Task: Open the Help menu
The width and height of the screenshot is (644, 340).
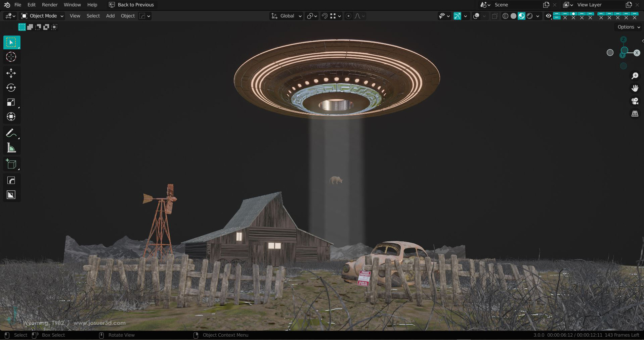Action: (x=92, y=5)
